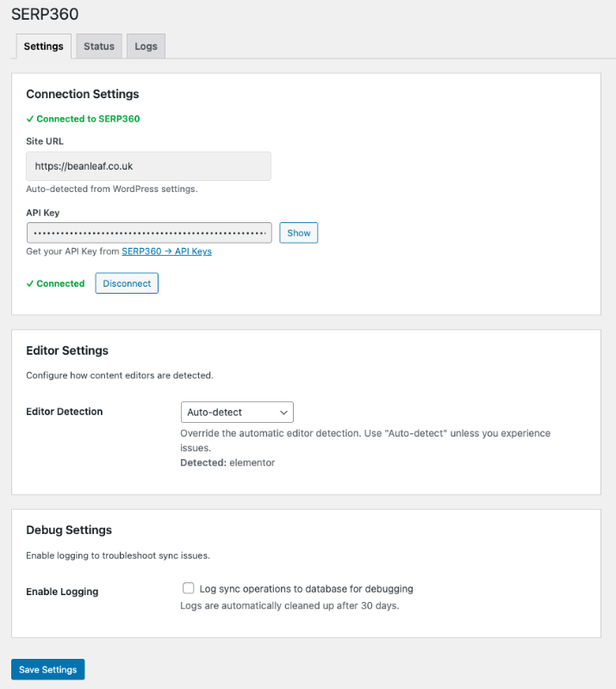The height and width of the screenshot is (689, 616).
Task: Click the green 'Connected' status beside Disconnect
Action: pyautogui.click(x=56, y=283)
